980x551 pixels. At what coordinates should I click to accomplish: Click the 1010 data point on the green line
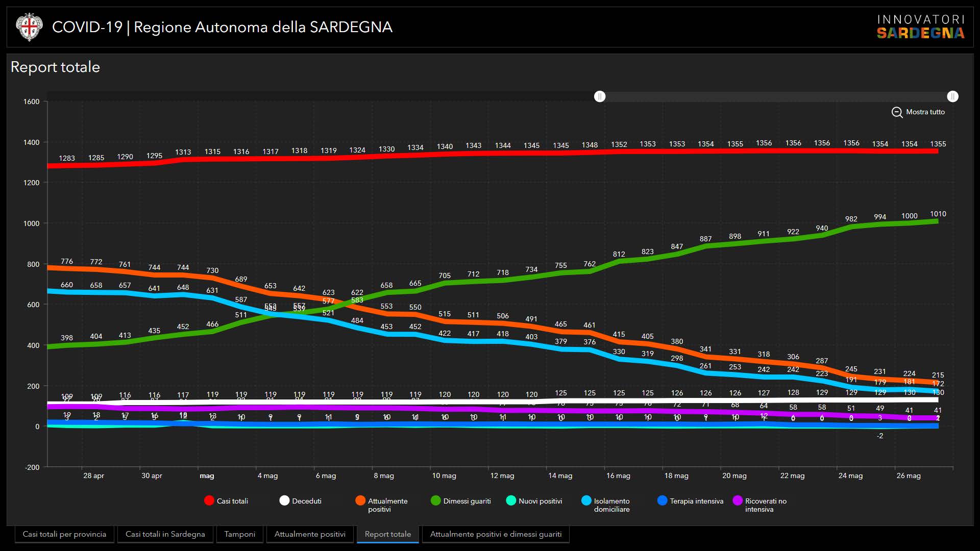point(937,221)
